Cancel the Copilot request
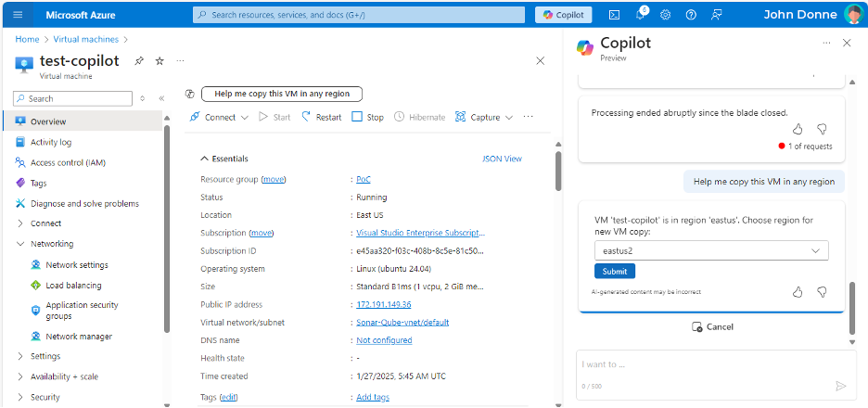 712,326
